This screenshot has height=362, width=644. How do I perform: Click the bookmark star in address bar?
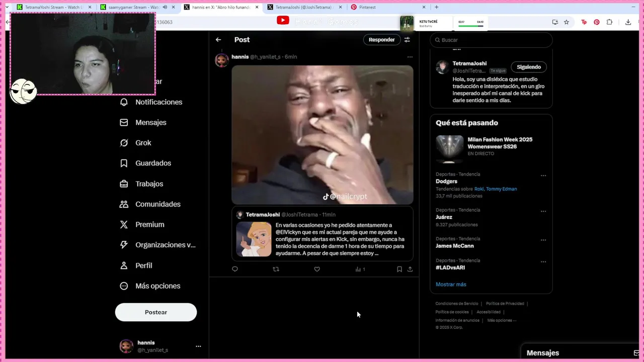click(x=567, y=22)
